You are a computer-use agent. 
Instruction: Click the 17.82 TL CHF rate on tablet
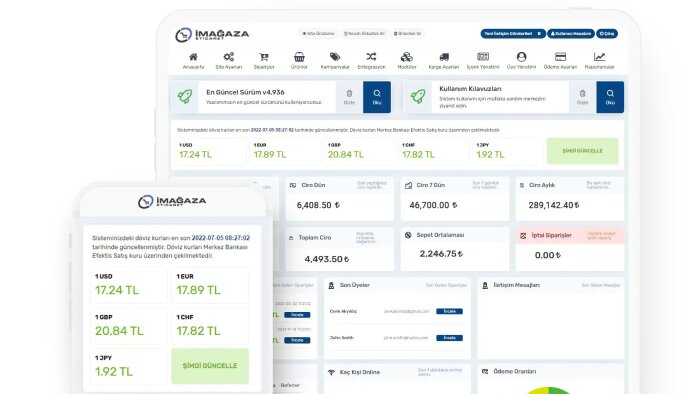tap(418, 155)
